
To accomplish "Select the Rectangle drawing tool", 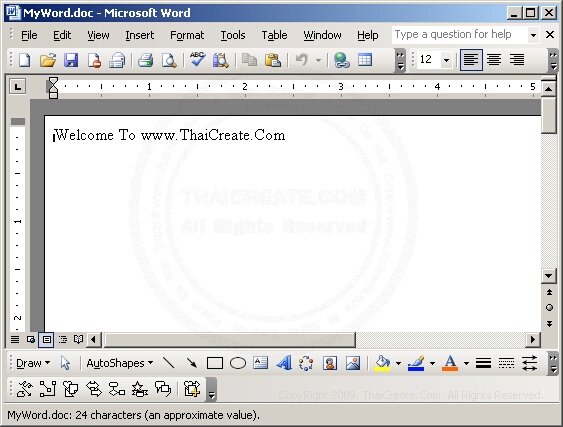I will point(215,363).
